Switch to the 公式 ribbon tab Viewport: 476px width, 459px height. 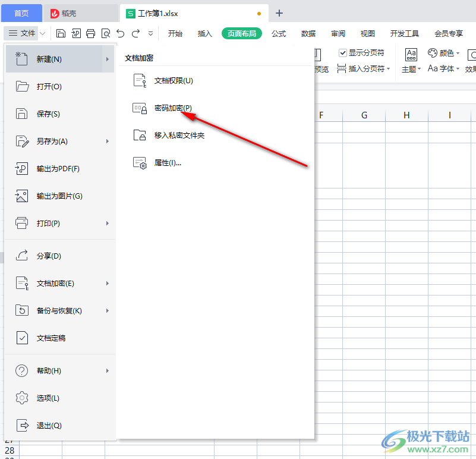tap(279, 34)
